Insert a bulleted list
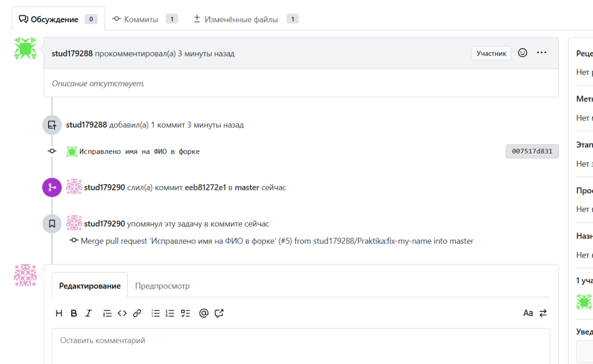Image resolution: width=593 pixels, height=364 pixels. pyautogui.click(x=156, y=313)
